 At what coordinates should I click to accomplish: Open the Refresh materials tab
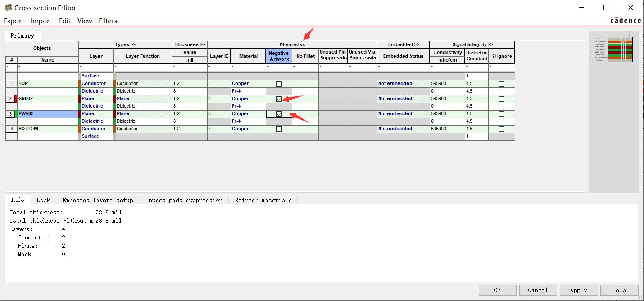point(263,200)
